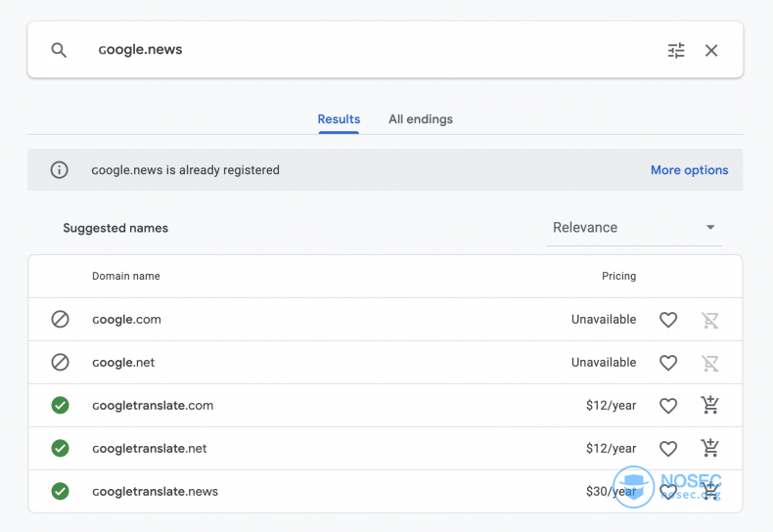Click the Pricing column header
773x532 pixels.
(618, 276)
